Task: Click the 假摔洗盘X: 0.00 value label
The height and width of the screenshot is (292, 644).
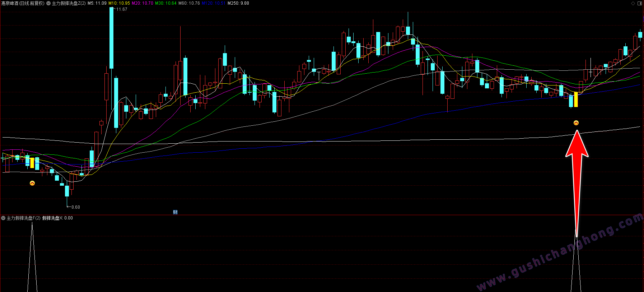Action: (57, 218)
